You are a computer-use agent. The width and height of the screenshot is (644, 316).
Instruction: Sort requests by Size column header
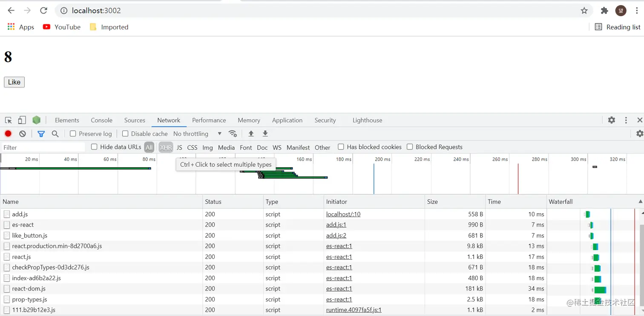coord(455,202)
